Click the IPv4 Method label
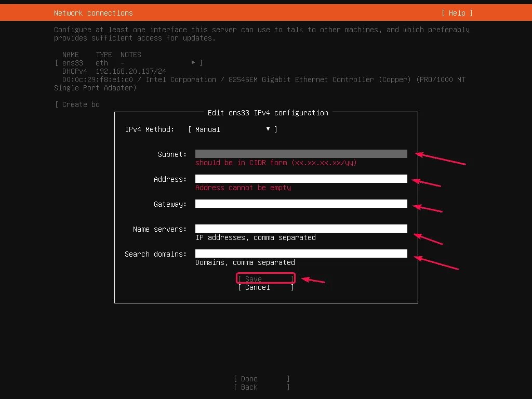This screenshot has height=399, width=532. (149, 129)
